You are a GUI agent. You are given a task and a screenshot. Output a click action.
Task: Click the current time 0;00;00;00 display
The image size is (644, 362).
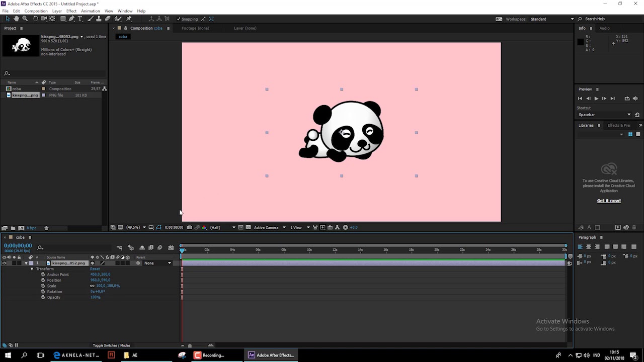pos(18,245)
